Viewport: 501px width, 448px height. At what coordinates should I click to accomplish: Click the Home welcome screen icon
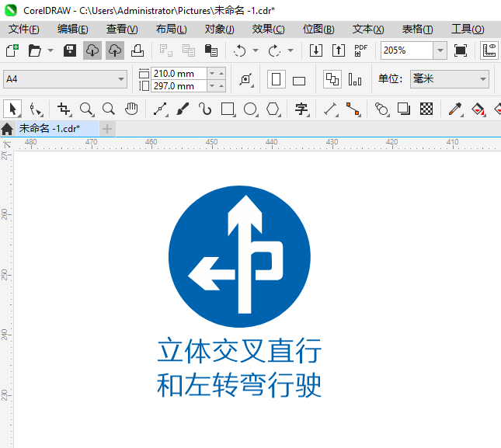pyautogui.click(x=7, y=129)
